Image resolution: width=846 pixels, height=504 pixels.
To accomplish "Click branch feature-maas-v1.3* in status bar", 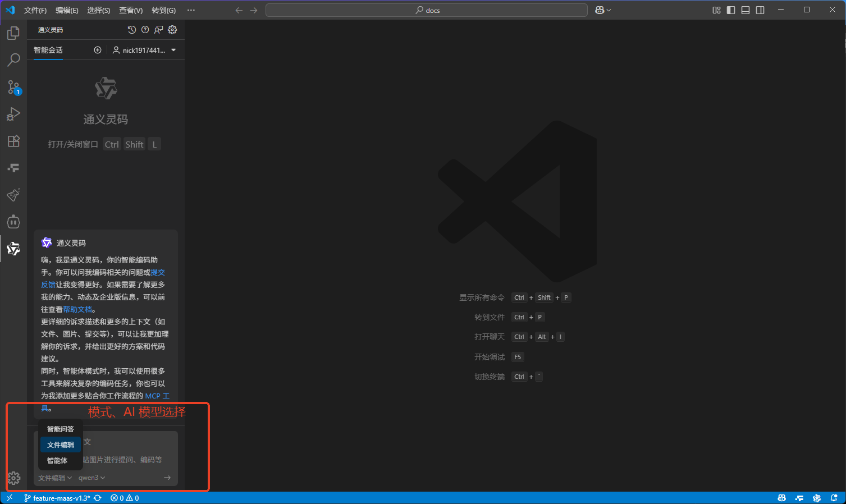I will (x=57, y=498).
